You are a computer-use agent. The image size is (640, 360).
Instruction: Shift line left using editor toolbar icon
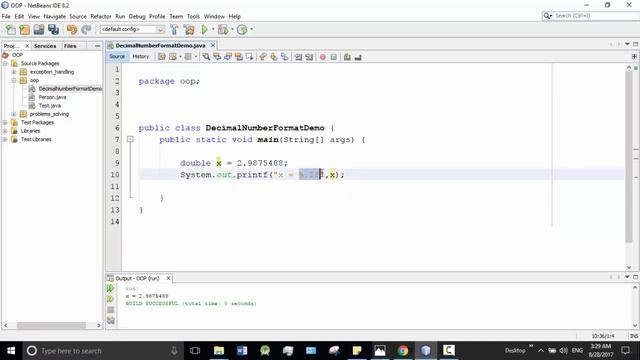pyautogui.click(x=298, y=57)
